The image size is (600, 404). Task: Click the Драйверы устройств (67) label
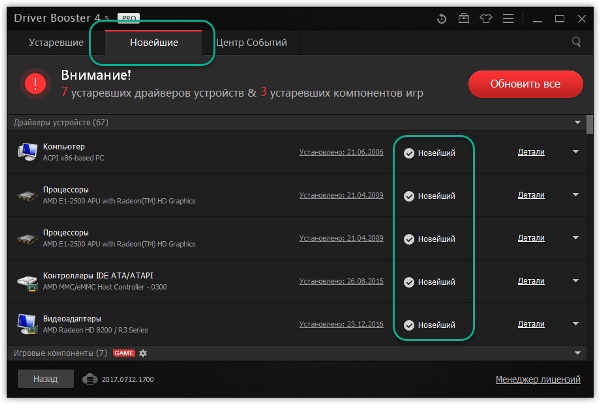click(61, 122)
